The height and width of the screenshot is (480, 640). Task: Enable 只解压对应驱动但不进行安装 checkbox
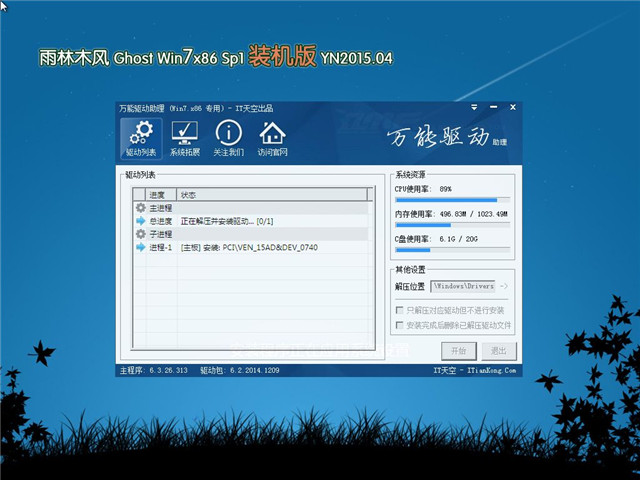pyautogui.click(x=400, y=310)
